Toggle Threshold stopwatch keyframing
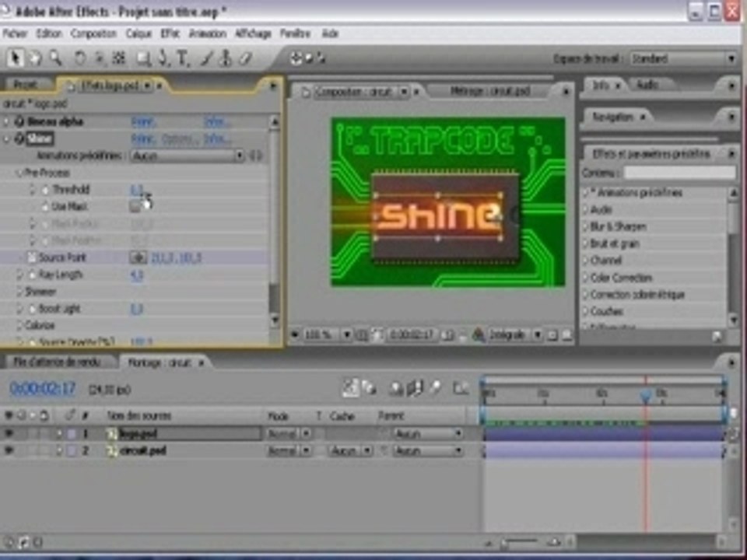 click(x=45, y=190)
